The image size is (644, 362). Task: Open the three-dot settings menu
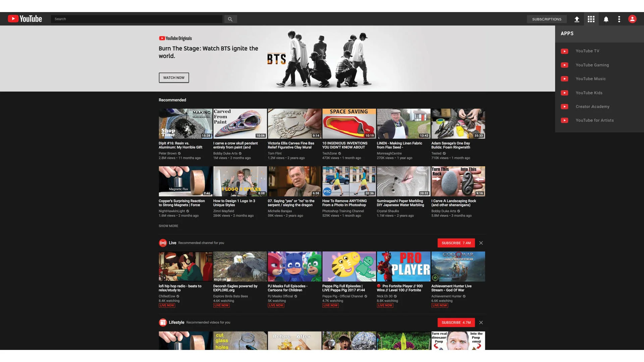click(619, 19)
